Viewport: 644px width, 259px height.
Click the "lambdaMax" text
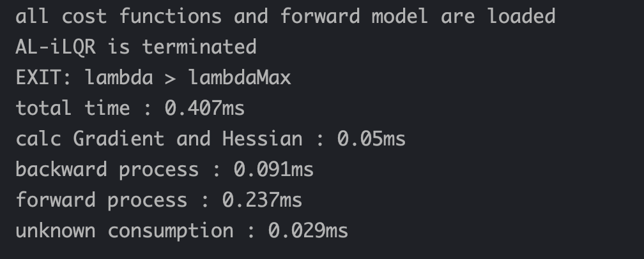tap(240, 78)
